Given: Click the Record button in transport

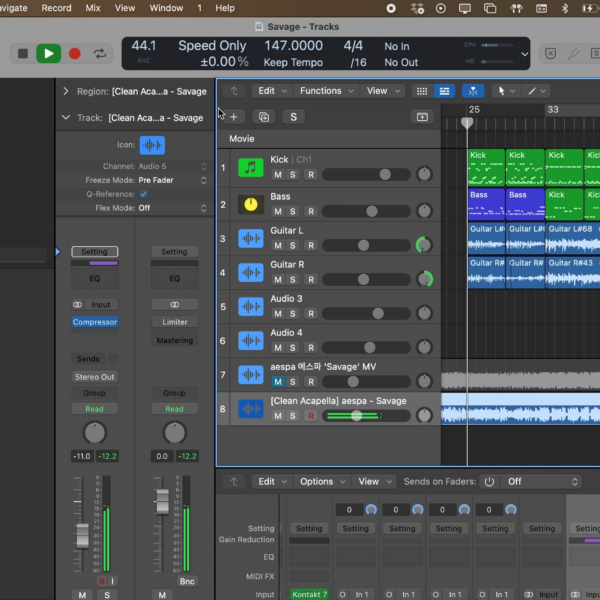Looking at the screenshot, I should pyautogui.click(x=74, y=54).
